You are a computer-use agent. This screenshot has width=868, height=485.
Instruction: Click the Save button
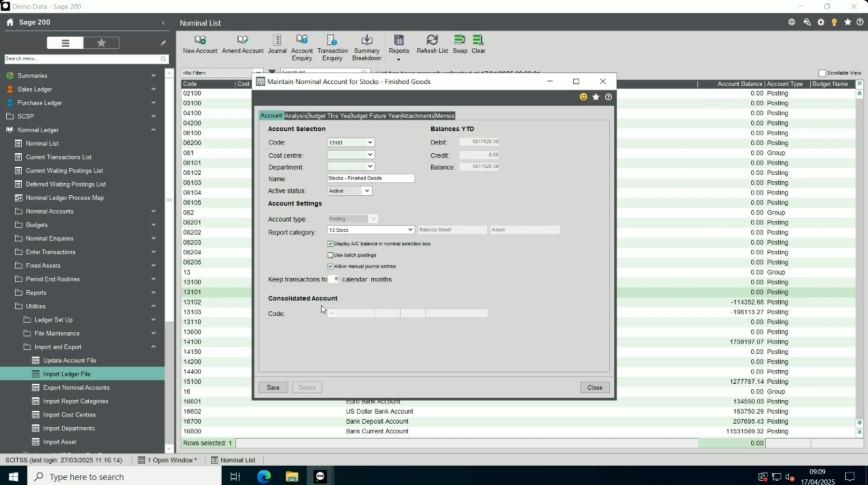point(273,388)
